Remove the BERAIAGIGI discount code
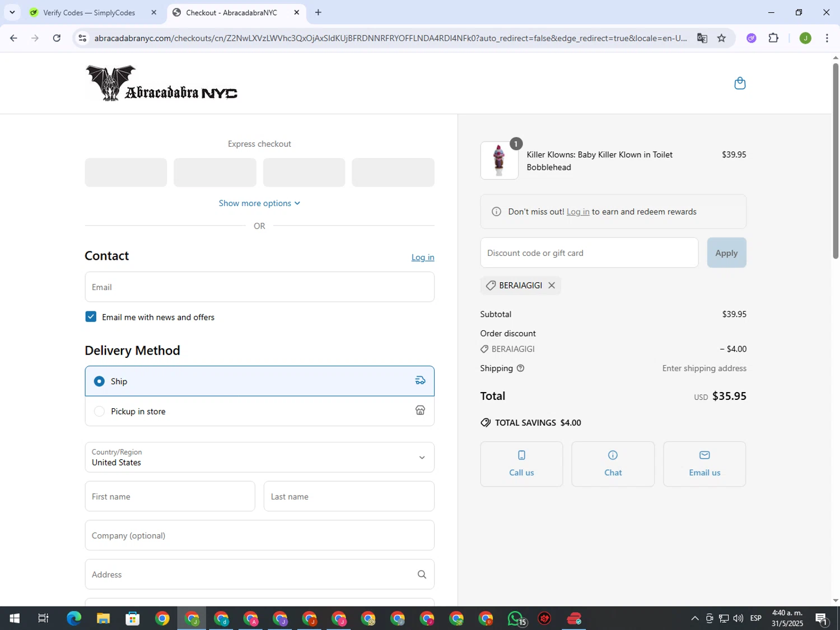 point(552,286)
